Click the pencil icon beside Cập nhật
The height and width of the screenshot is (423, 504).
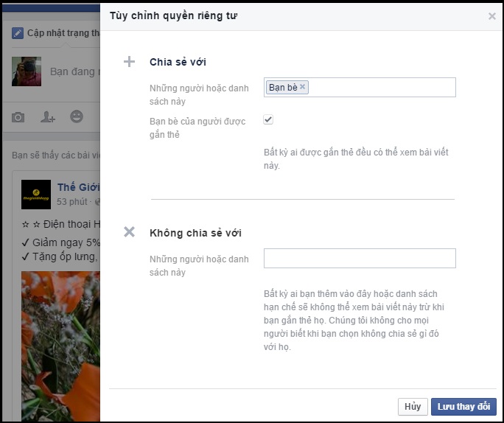pos(18,33)
